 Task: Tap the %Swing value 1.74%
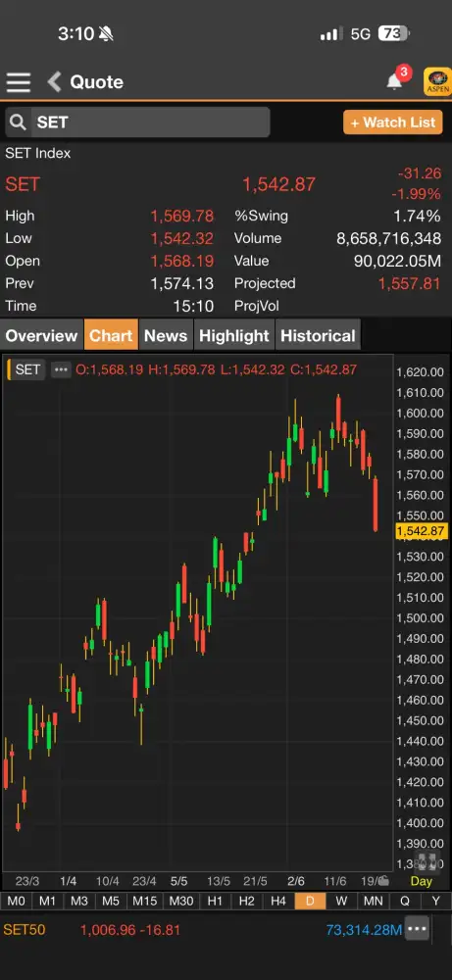point(417,217)
